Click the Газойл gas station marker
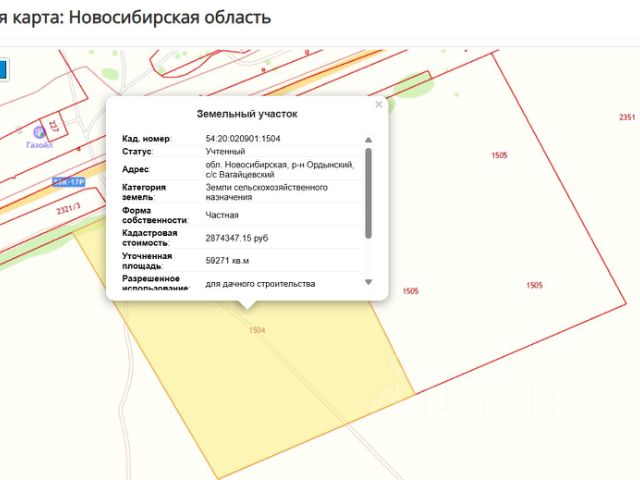 (39, 132)
